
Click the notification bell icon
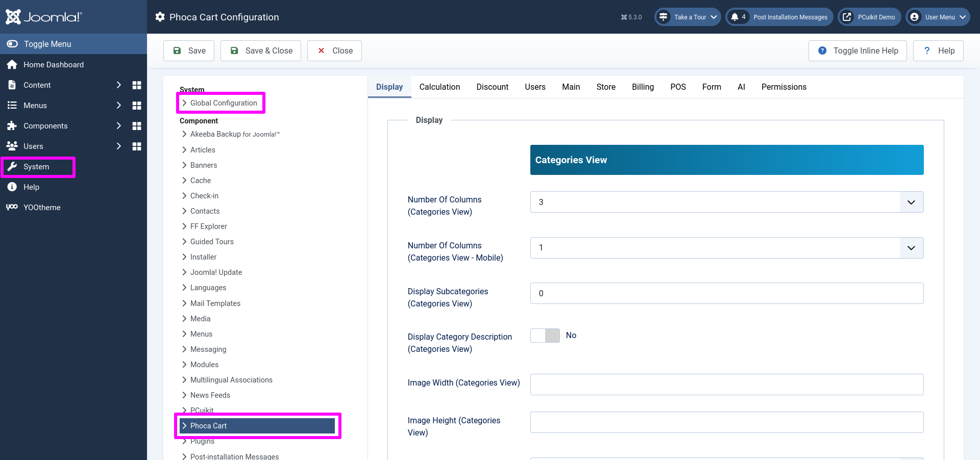click(x=734, y=17)
